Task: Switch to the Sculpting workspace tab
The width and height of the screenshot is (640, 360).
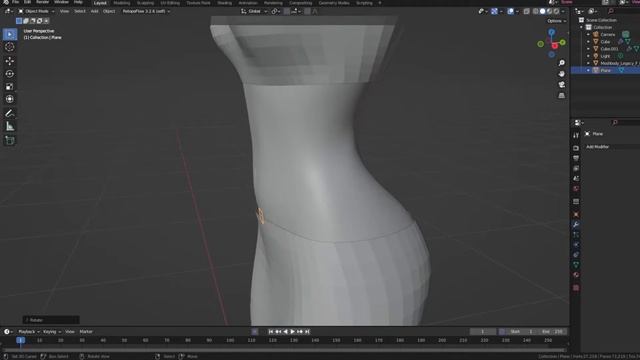Action: 145,3
